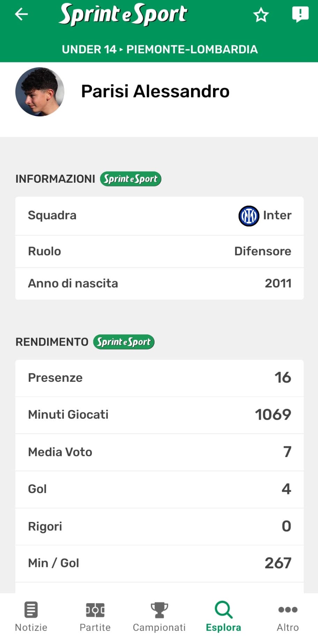The height and width of the screenshot is (644, 318).
Task: Open the Inter team link
Action: [277, 215]
